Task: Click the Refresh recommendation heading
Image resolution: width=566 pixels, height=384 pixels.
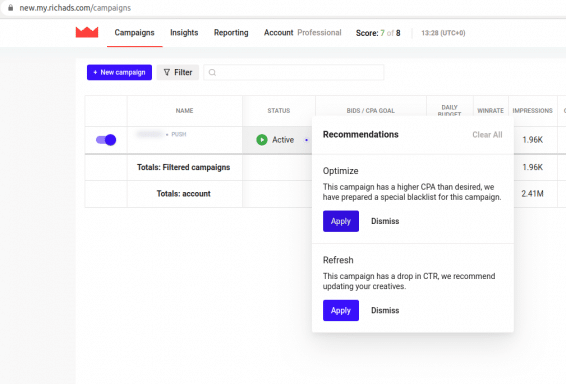Action: (338, 260)
